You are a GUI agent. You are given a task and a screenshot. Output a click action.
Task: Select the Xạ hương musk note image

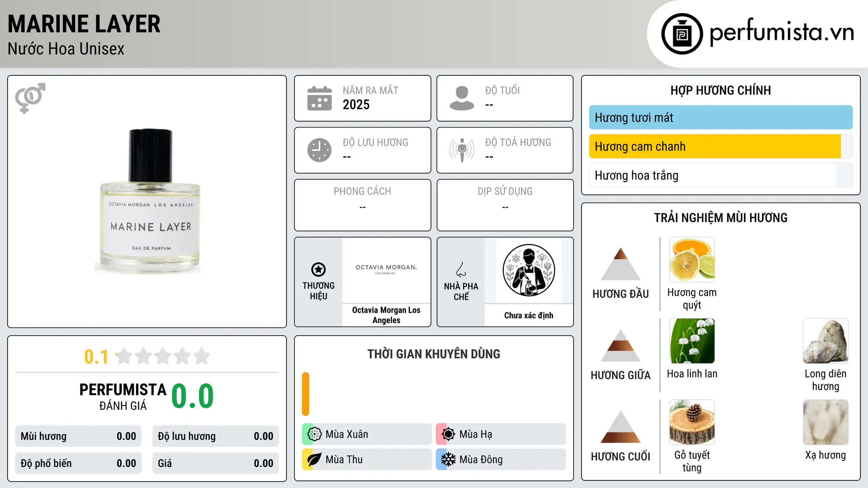826,422
